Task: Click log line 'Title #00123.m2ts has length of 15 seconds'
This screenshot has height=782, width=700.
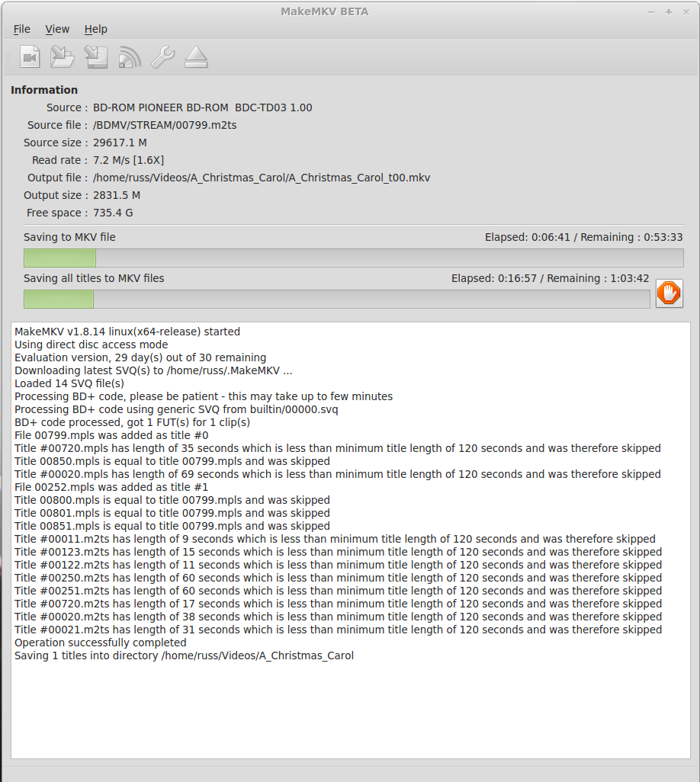Action: (339, 552)
